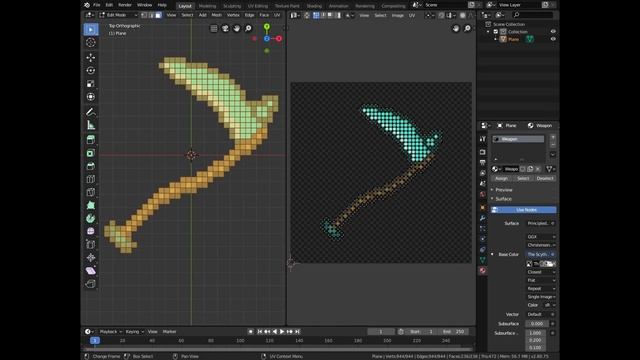Select the Loop Cut tool
Image resolution: width=640 pixels, height=360 pixels.
pos(91,179)
